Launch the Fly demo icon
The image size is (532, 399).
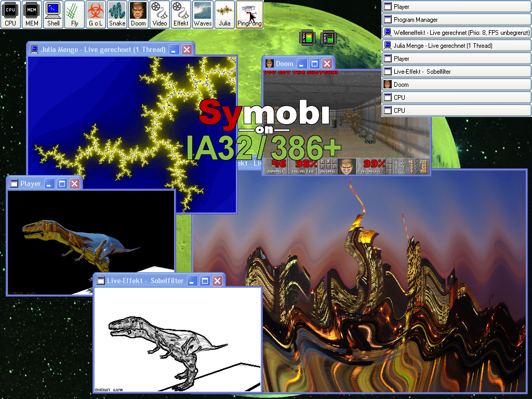point(75,14)
